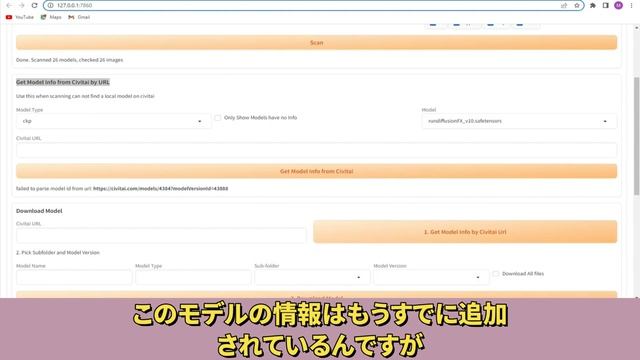
Task: Click the page vertical scrollbar thumb
Action: tap(636, 135)
